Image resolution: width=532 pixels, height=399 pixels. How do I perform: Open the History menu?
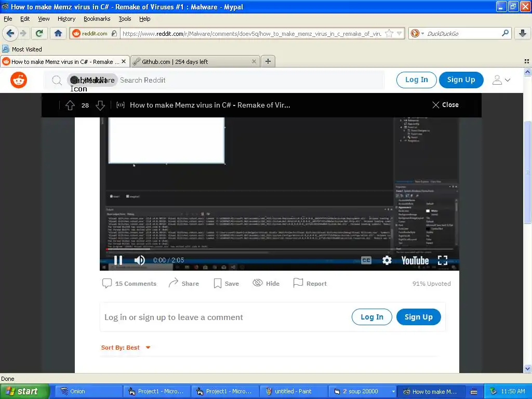(x=66, y=19)
